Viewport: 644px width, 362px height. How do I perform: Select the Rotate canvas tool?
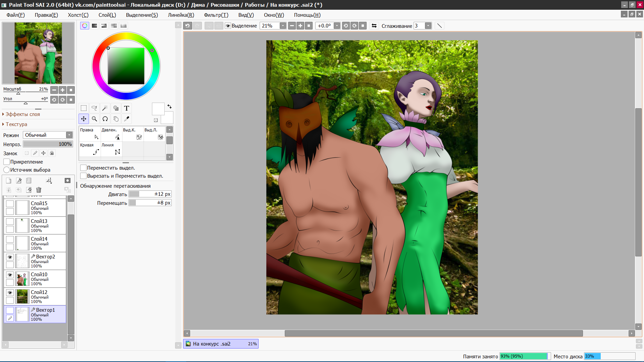pyautogui.click(x=105, y=119)
